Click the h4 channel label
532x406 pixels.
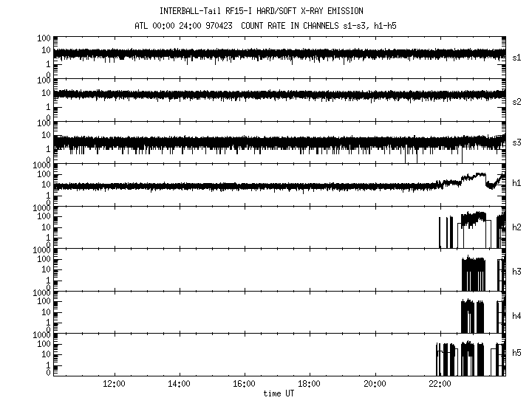516,315
